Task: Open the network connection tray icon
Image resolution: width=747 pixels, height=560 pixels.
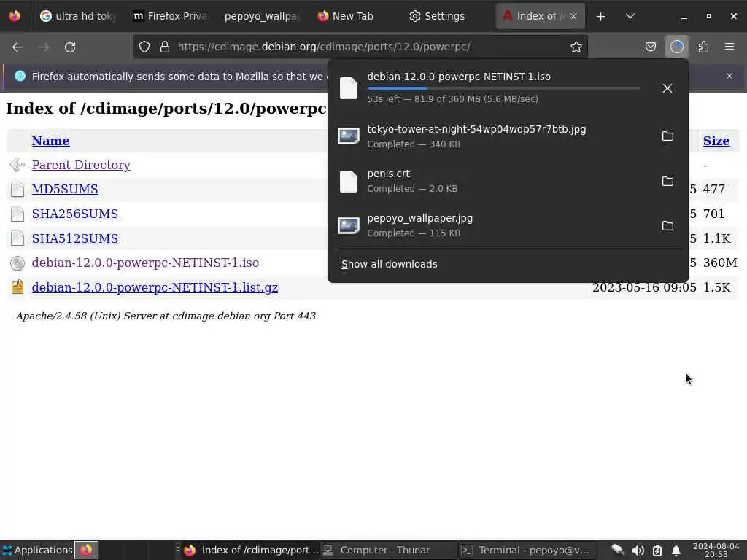Action: pyautogui.click(x=618, y=551)
